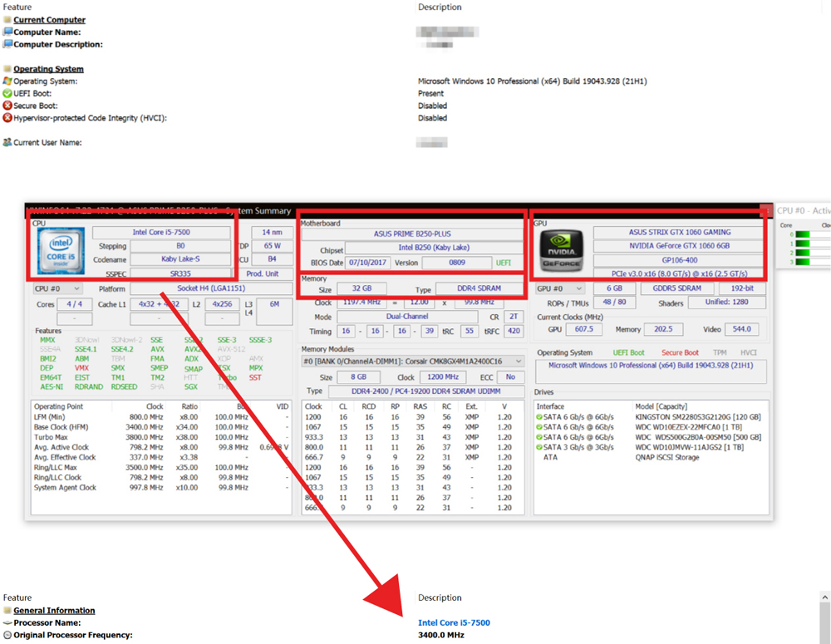Click the Operating System section folder icon
The height and width of the screenshot is (644, 831).
point(7,69)
